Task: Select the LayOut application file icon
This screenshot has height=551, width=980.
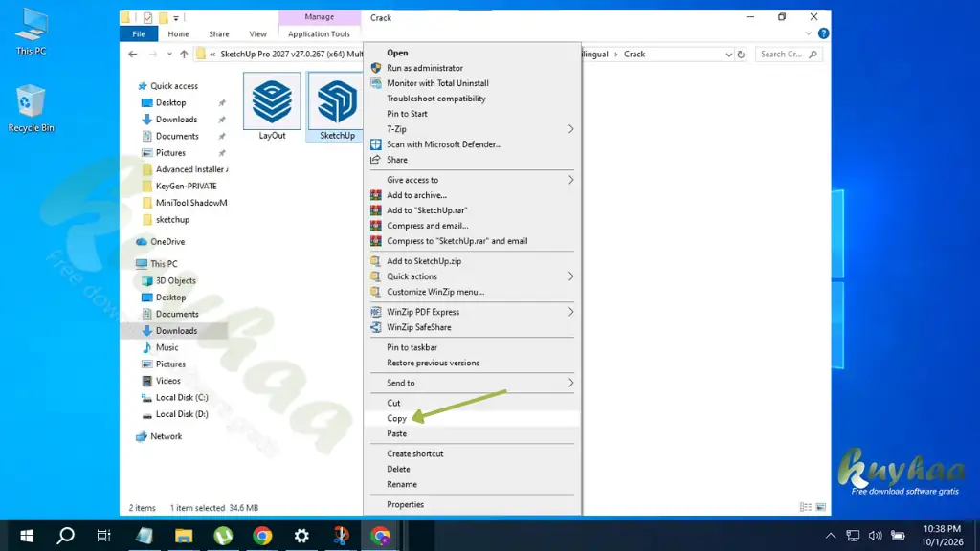Action: (272, 106)
